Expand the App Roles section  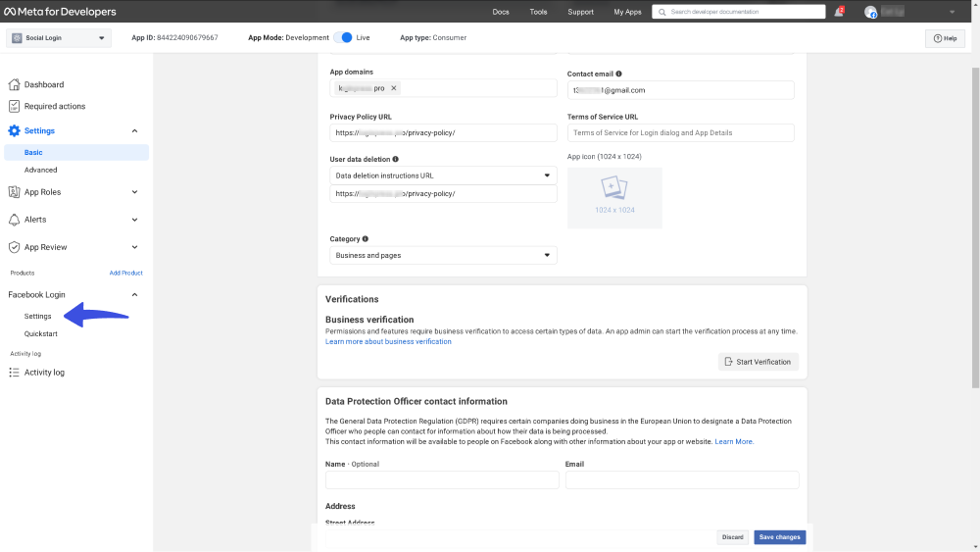pyautogui.click(x=134, y=192)
